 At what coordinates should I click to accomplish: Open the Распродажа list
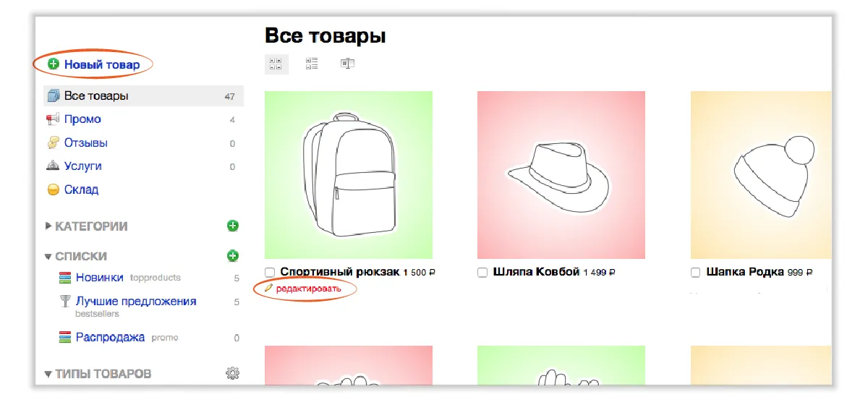coord(110,337)
